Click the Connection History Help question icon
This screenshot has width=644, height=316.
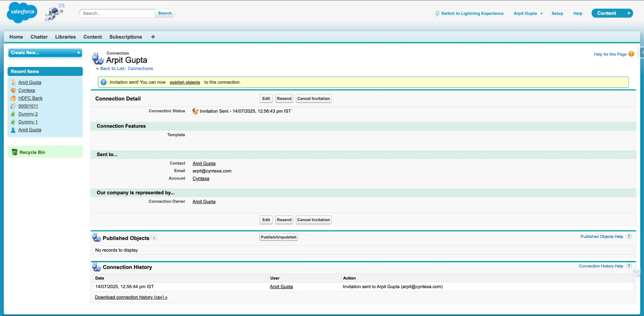629,266
